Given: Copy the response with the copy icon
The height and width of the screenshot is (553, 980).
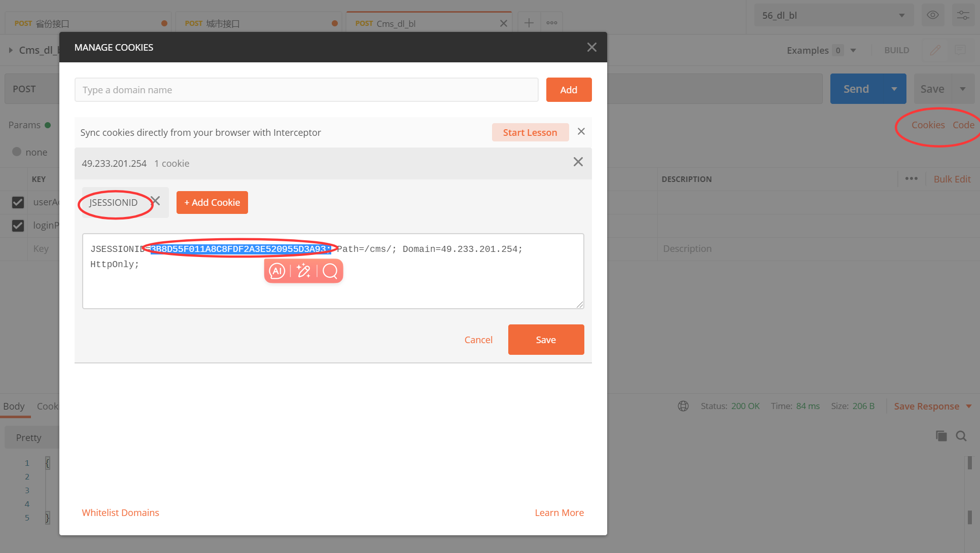Looking at the screenshot, I should pyautogui.click(x=941, y=436).
